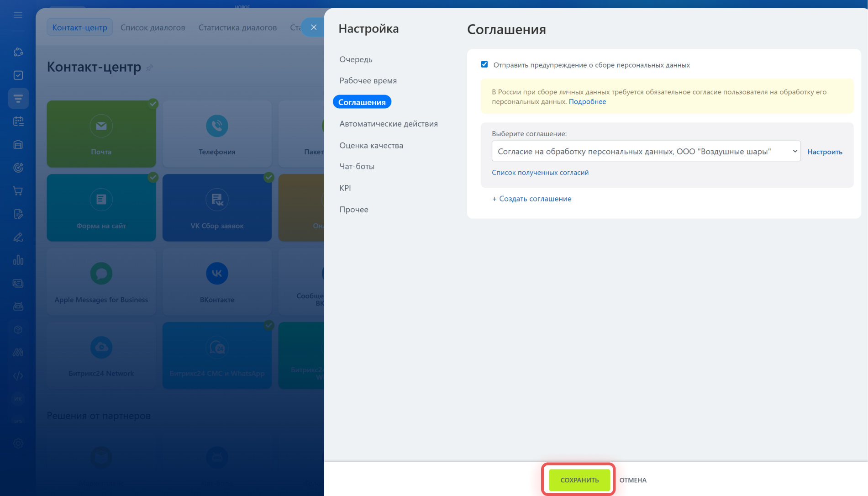Open the CRM funnel sidebar icon
The image size is (868, 496).
coord(18,98)
